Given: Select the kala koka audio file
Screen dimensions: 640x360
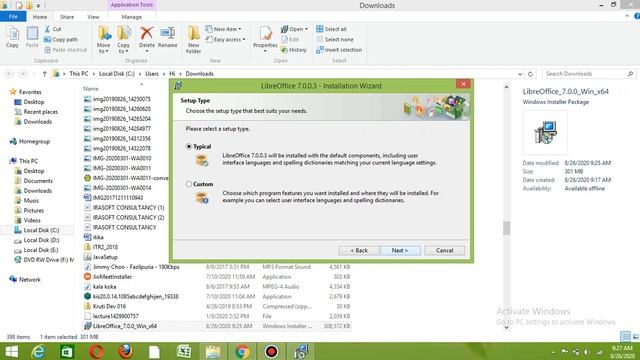Looking at the screenshot, I should coord(100,287).
